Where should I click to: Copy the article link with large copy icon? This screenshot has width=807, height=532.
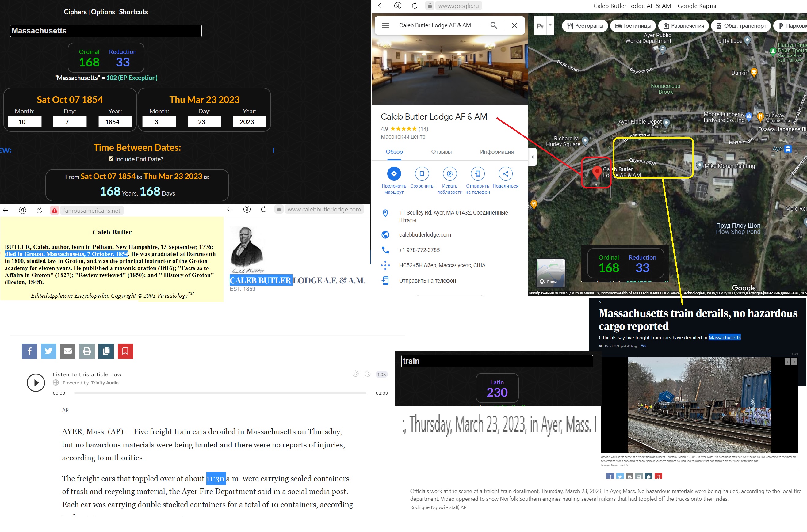tap(106, 351)
